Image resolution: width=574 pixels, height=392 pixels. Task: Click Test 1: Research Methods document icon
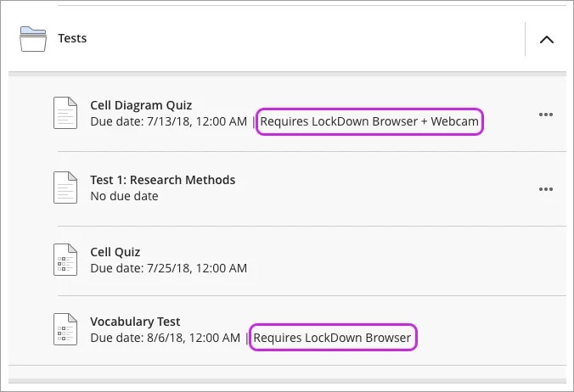click(x=65, y=188)
